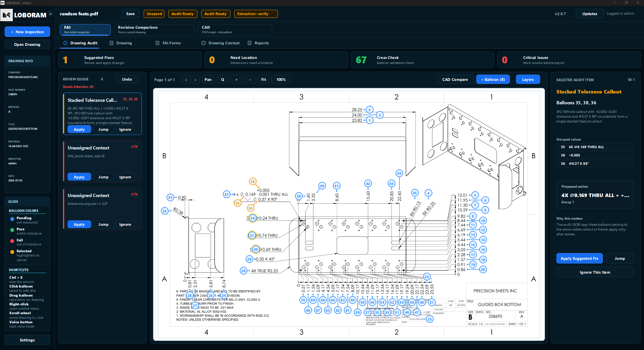Open the Drawing Audit tab
This screenshot has height=350, width=644.
click(80, 43)
